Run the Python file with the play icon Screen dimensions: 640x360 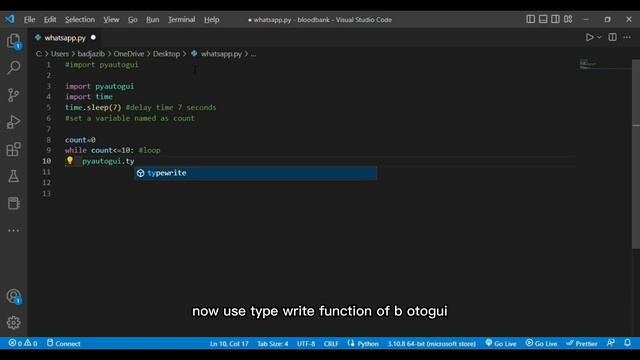click(x=589, y=38)
